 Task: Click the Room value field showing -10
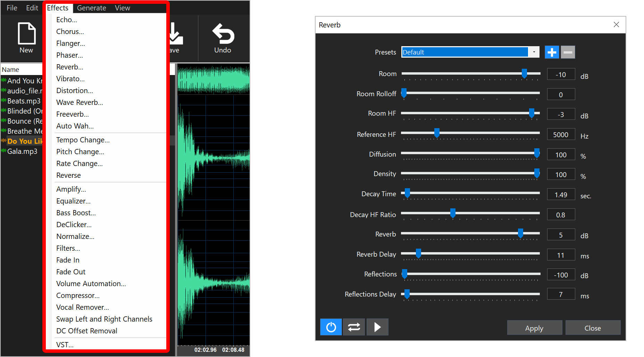pyautogui.click(x=561, y=74)
